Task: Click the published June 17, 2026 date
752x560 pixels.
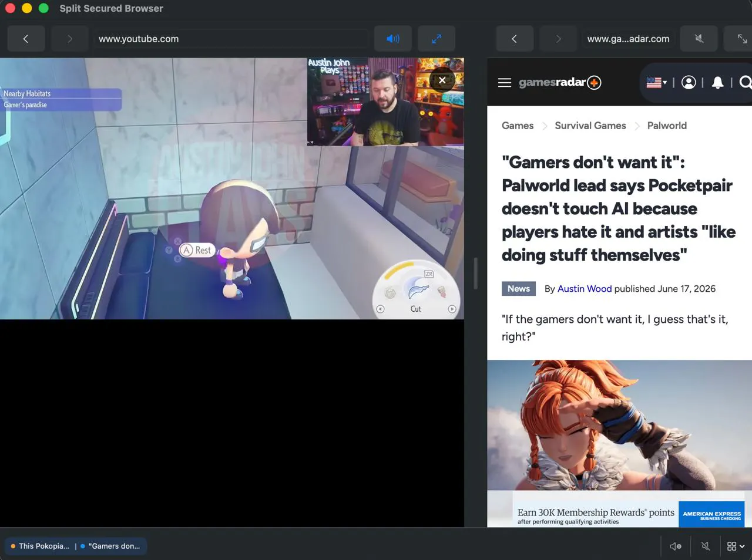Action: pos(665,289)
